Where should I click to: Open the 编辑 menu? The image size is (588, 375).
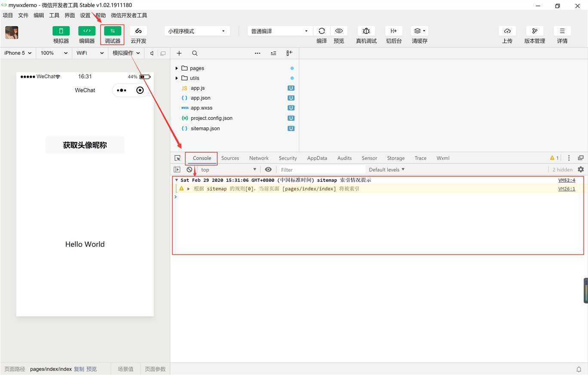click(x=39, y=15)
